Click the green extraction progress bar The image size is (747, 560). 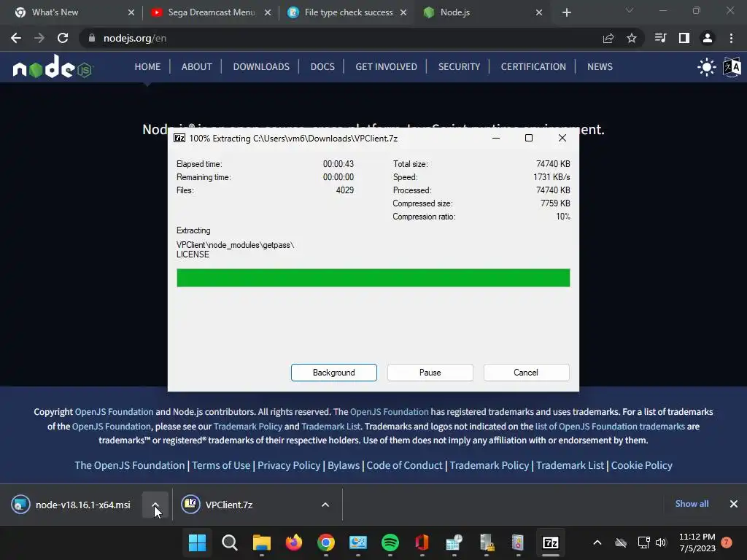click(x=373, y=278)
